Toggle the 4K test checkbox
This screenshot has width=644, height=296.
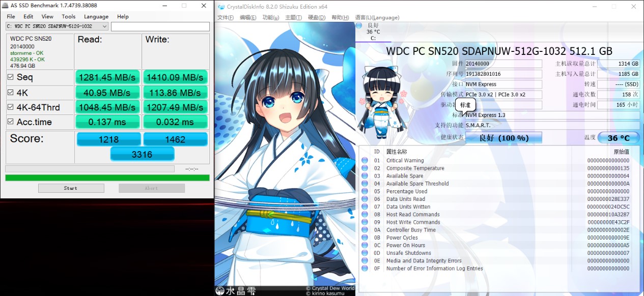coord(11,93)
